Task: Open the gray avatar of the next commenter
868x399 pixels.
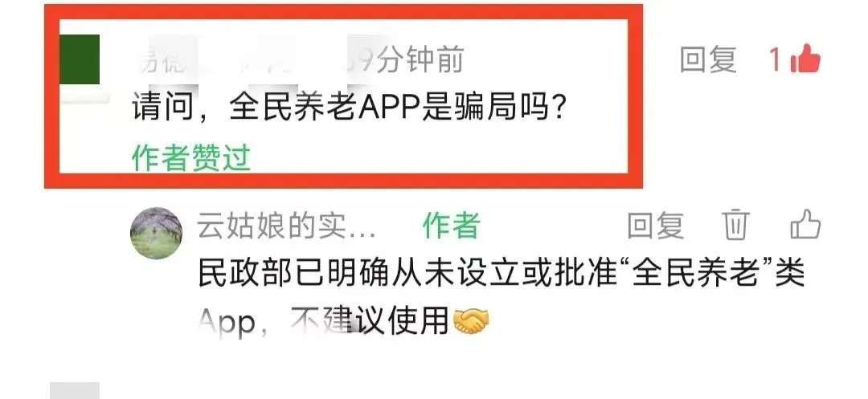Action: [75, 390]
